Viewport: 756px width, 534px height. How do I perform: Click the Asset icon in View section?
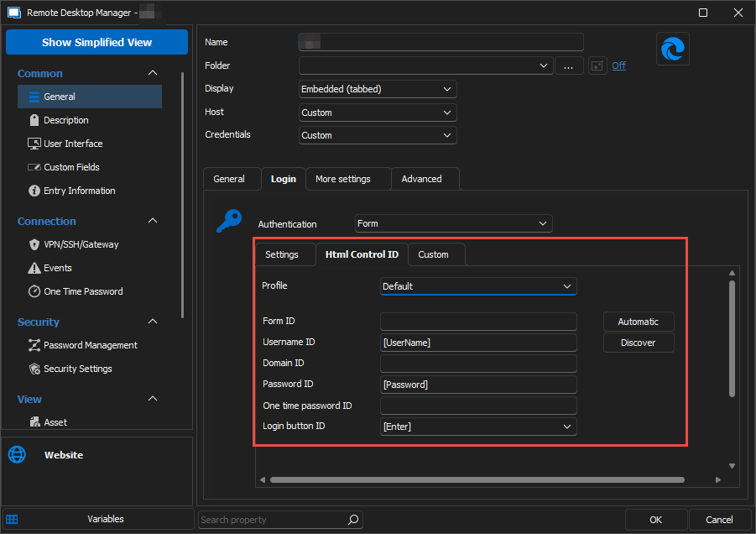[34, 422]
